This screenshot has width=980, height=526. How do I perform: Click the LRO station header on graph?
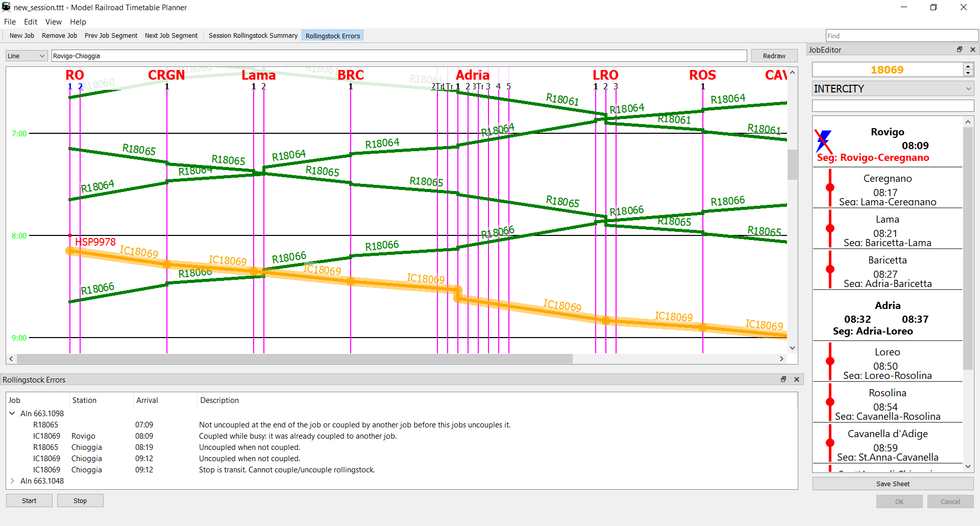[x=605, y=75]
